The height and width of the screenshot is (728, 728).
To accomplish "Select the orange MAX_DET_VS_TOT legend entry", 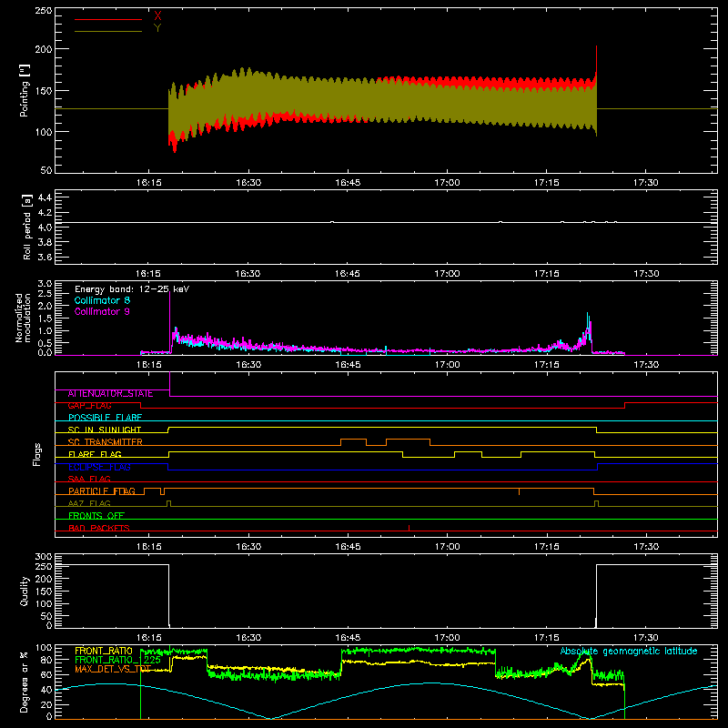I will click(x=113, y=669).
